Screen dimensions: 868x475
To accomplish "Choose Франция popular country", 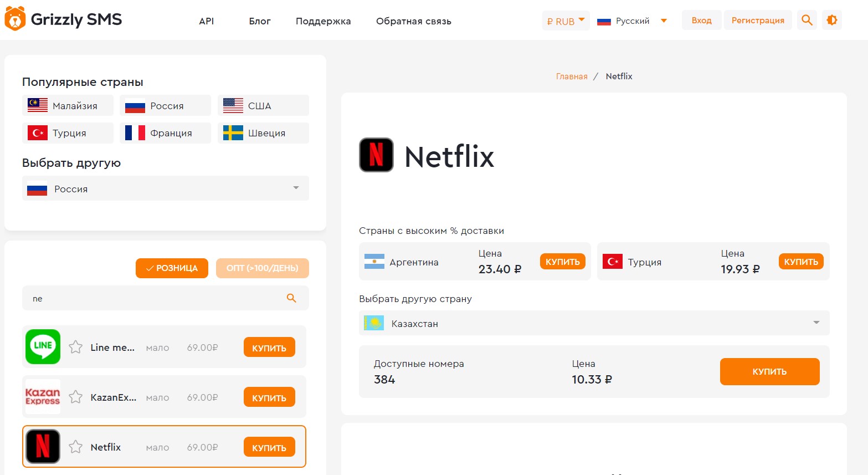I will 165,133.
